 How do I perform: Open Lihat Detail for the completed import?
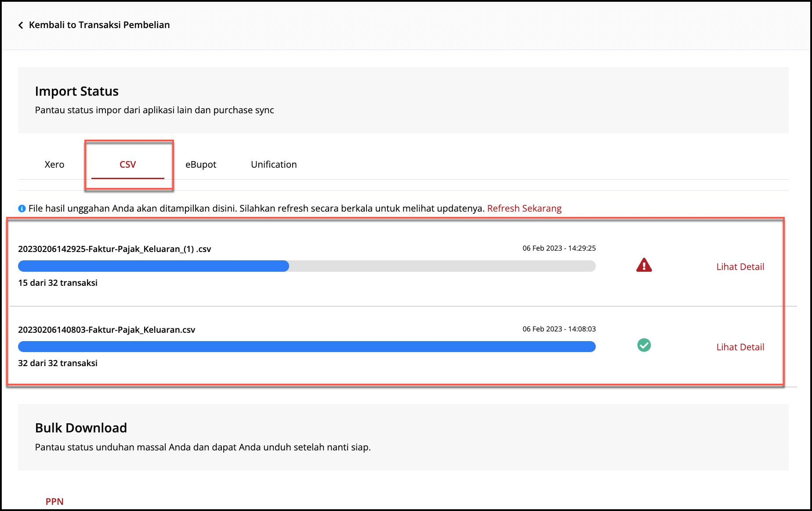point(740,347)
